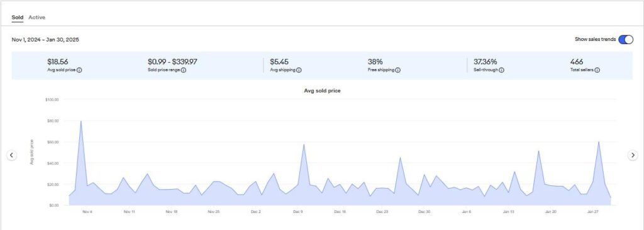Click the $80.00 y-axis label
Screen dimensions: 644x230
[x=53, y=121]
